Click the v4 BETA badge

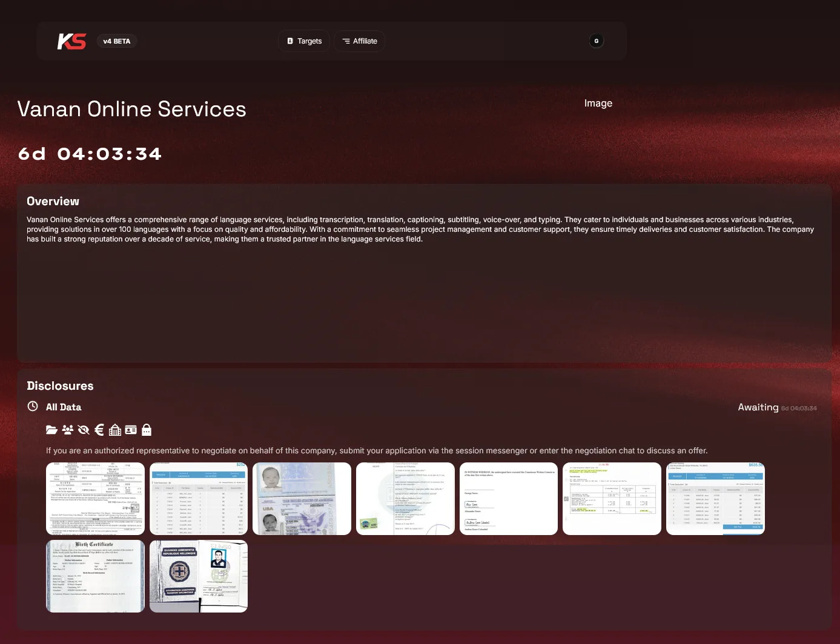117,41
